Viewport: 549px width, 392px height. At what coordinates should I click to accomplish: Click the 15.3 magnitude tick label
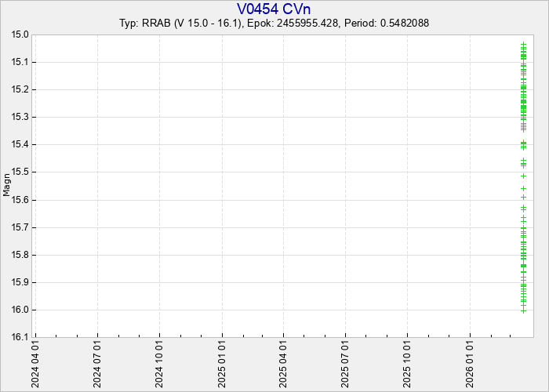pyautogui.click(x=20, y=117)
